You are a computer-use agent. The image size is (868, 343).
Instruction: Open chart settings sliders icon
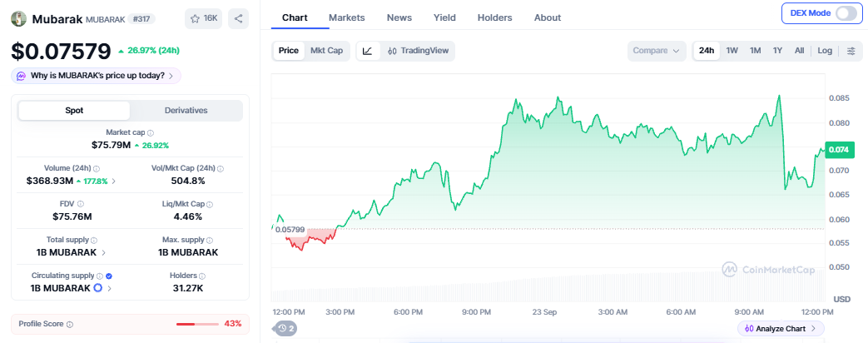coord(851,51)
